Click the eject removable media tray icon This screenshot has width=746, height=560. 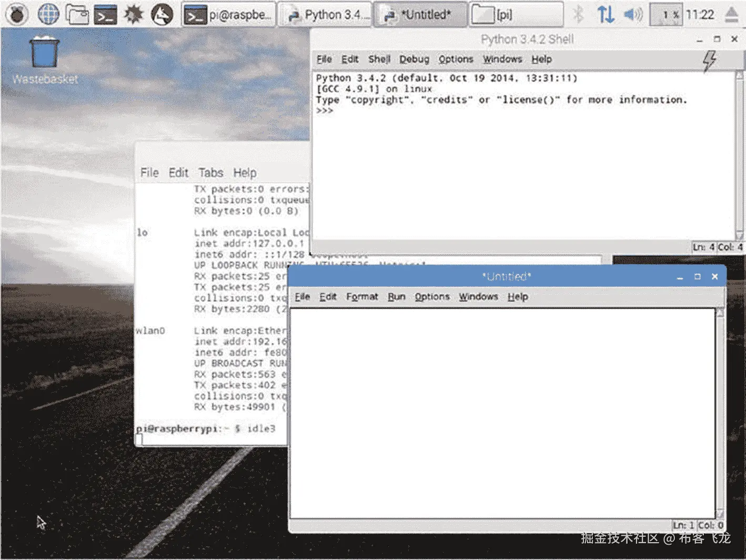[x=732, y=14]
